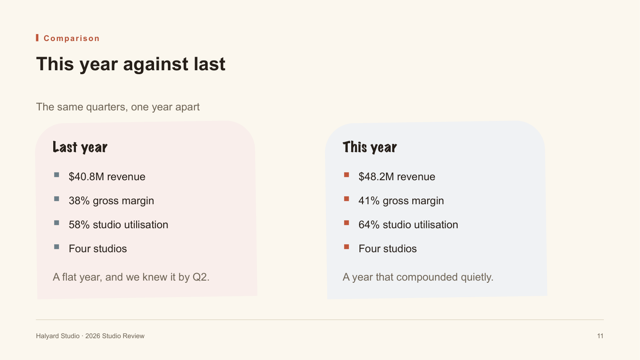Click the footer 'Halyard Studio · 2026 Studio Review'
640x360 pixels.
click(90, 336)
